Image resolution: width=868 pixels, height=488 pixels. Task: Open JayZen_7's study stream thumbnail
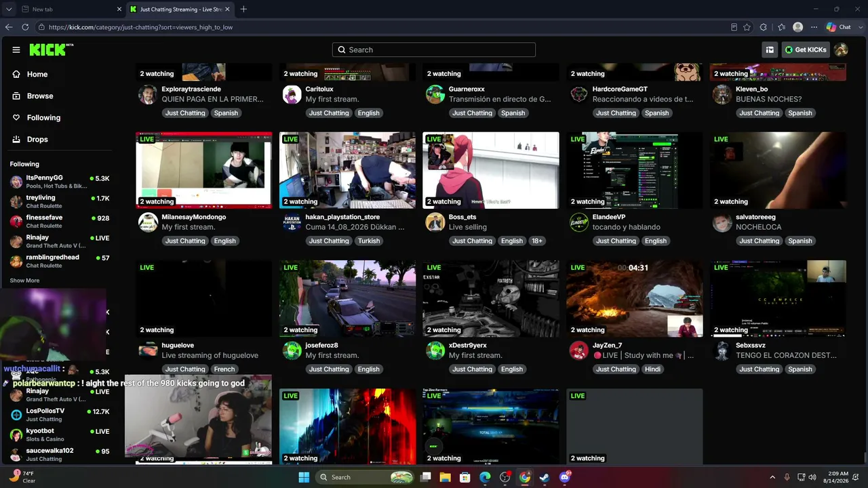point(635,298)
